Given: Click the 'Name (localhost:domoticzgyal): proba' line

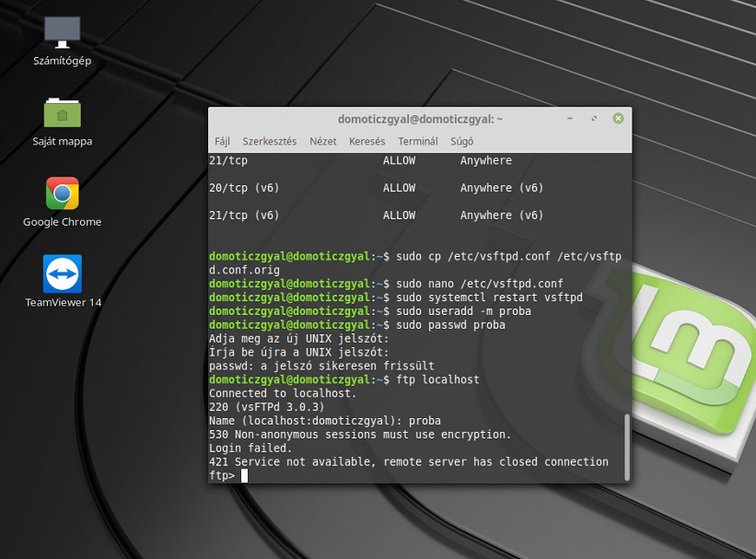Looking at the screenshot, I should coord(324,421).
